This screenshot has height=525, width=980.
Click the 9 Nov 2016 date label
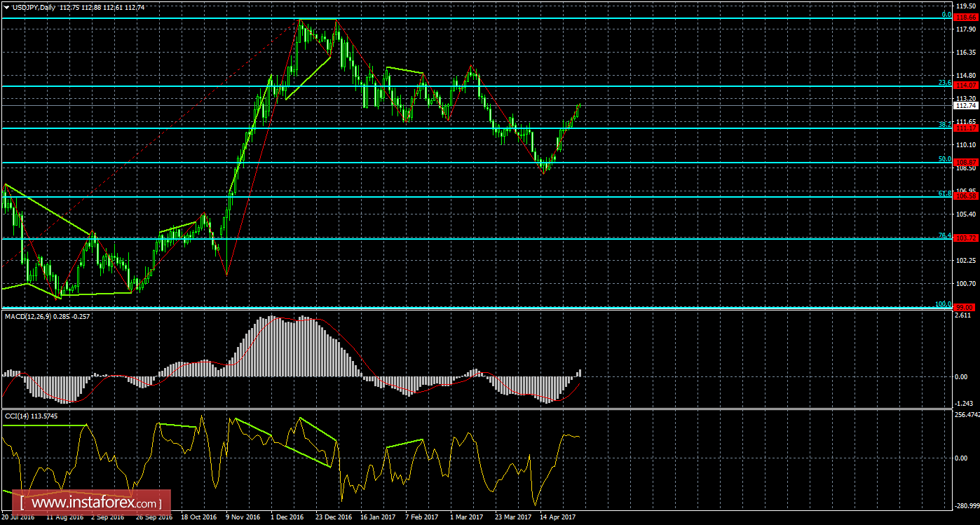241,517
